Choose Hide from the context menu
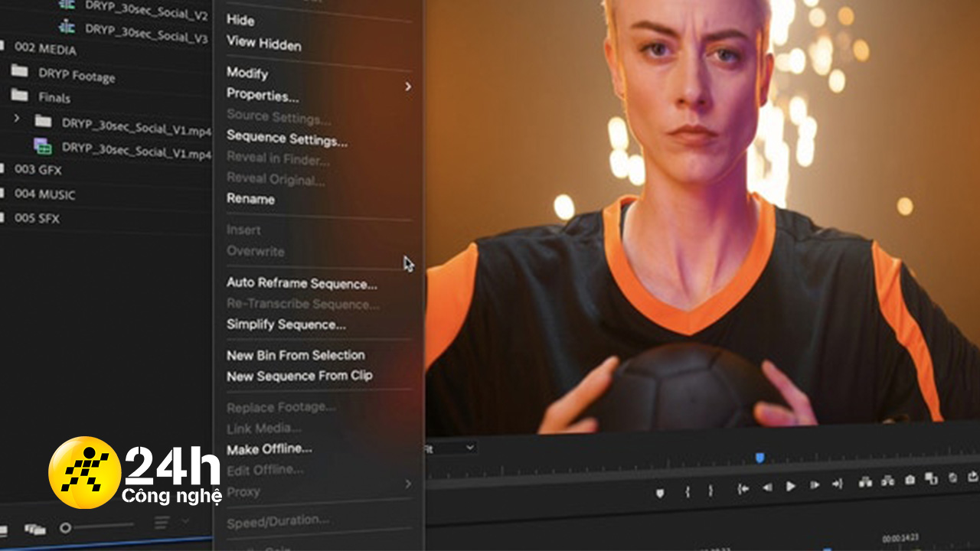 240,20
